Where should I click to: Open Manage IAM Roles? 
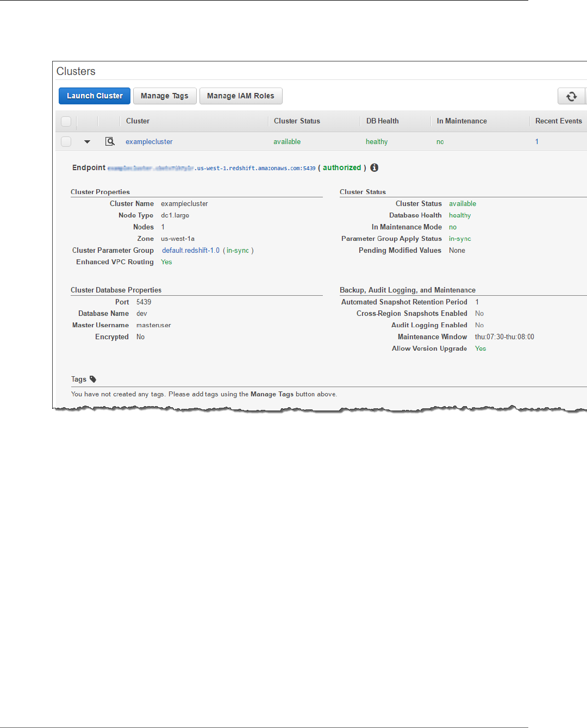click(x=241, y=96)
